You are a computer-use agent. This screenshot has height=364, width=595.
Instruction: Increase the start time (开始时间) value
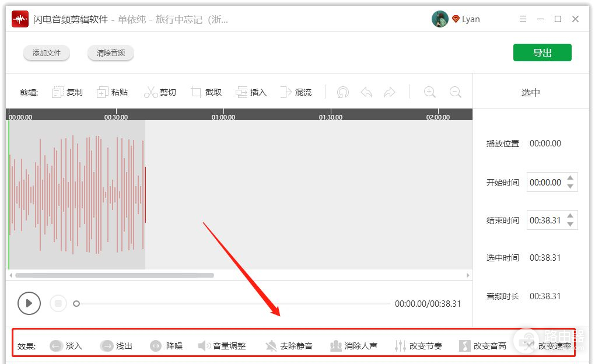click(570, 178)
